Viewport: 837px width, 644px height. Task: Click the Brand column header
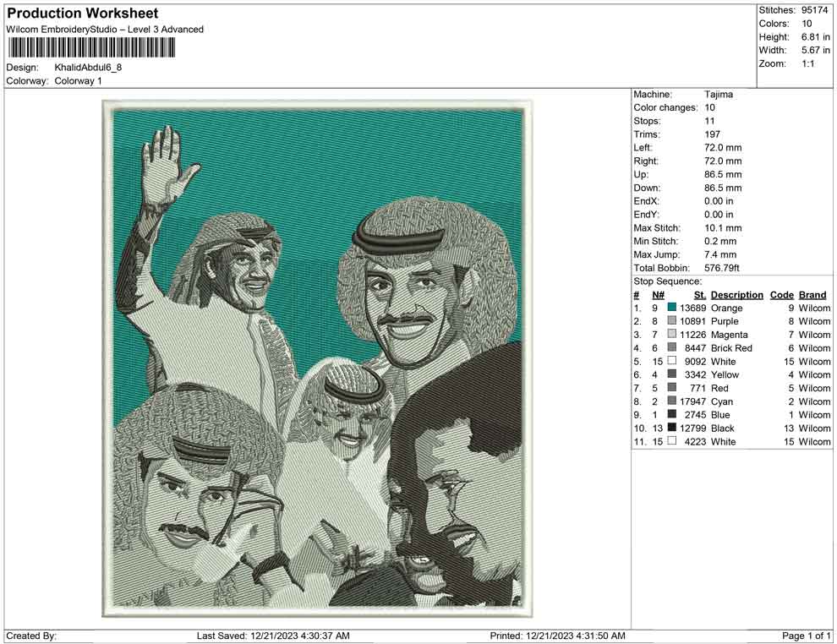(x=812, y=295)
